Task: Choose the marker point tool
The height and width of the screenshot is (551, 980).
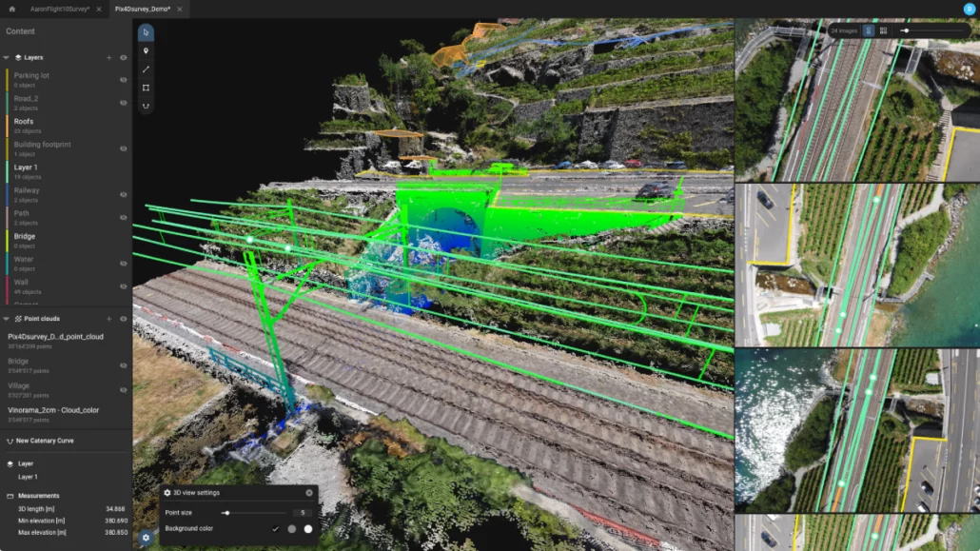Action: tap(146, 51)
